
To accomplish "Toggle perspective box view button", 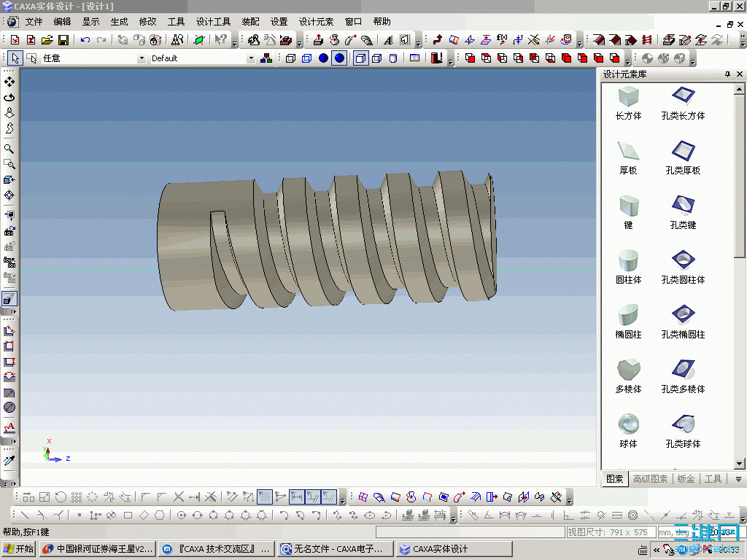I will (361, 58).
